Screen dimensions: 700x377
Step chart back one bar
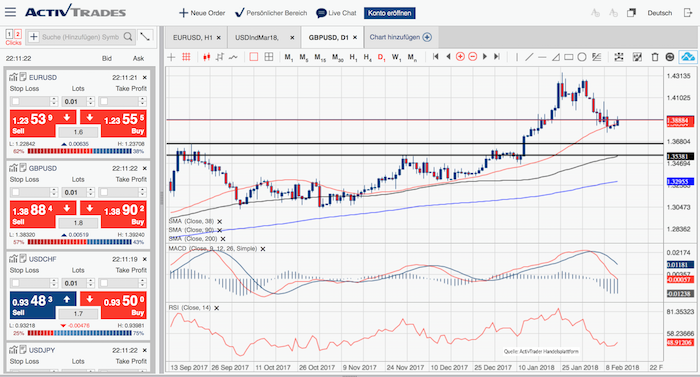click(448, 57)
